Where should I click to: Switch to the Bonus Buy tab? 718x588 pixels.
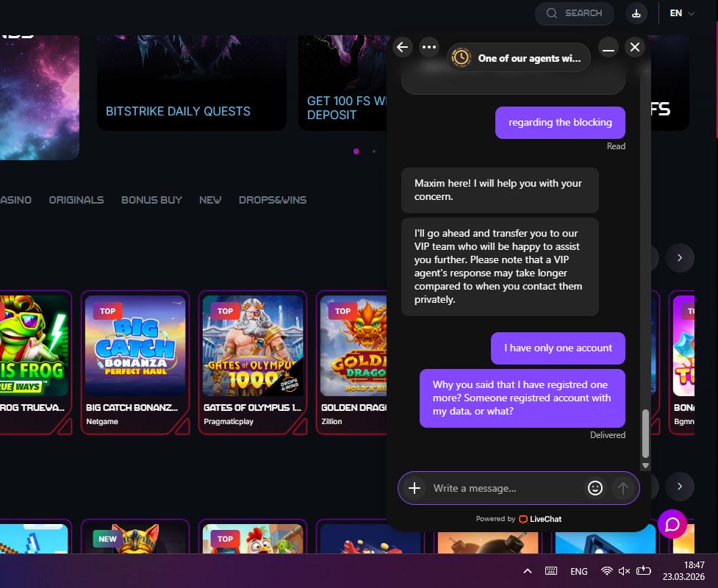pyautogui.click(x=151, y=200)
